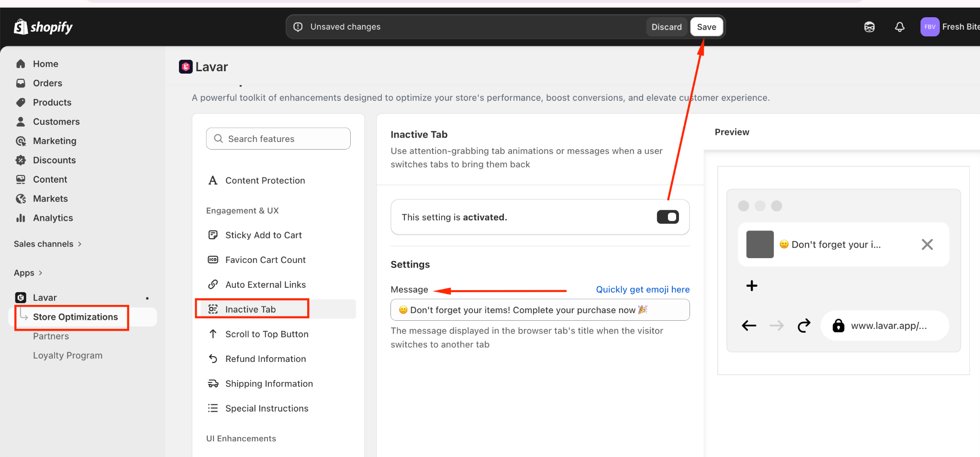
Task: Select the Content image icon
Action: tap(21, 179)
